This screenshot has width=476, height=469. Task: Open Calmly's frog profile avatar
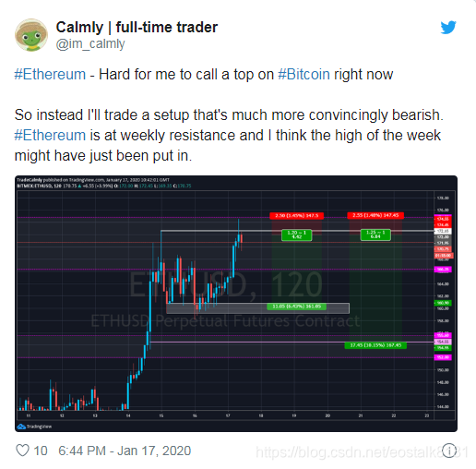click(31, 35)
